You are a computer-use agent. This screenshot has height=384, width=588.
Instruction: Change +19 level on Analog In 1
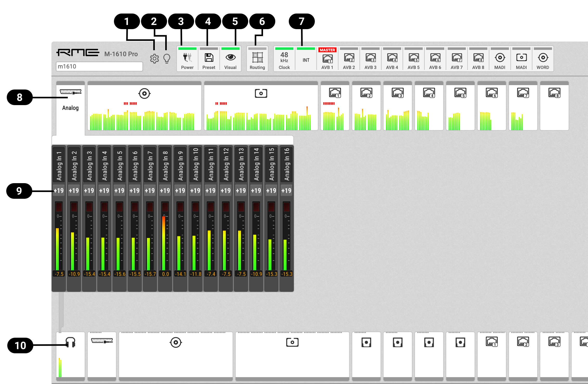[59, 191]
